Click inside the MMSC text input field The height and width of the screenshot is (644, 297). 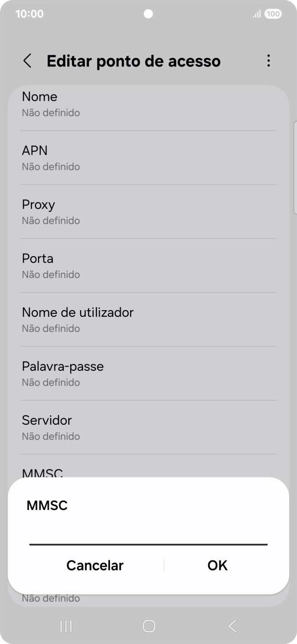click(148, 537)
